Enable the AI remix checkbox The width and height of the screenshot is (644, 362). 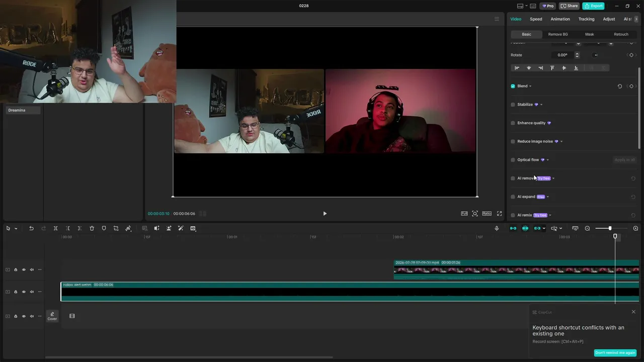click(x=513, y=215)
